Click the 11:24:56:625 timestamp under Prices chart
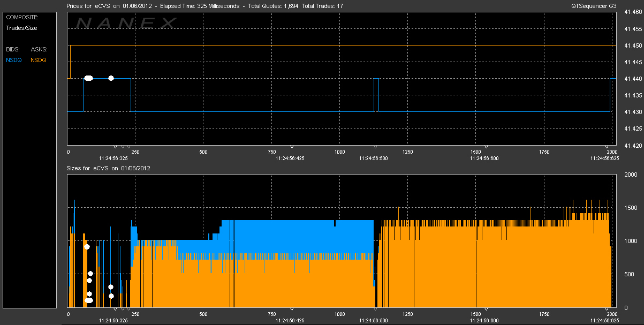Screen dimensions: 644x325 604,158
